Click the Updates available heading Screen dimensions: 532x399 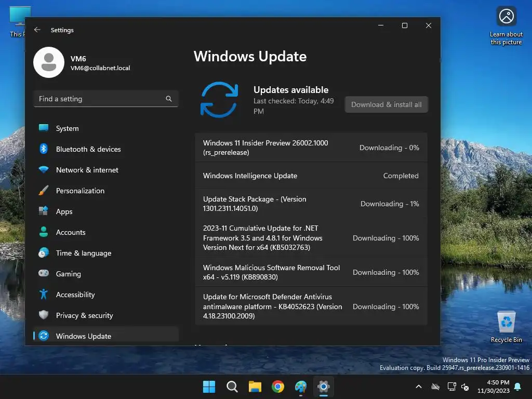(291, 90)
